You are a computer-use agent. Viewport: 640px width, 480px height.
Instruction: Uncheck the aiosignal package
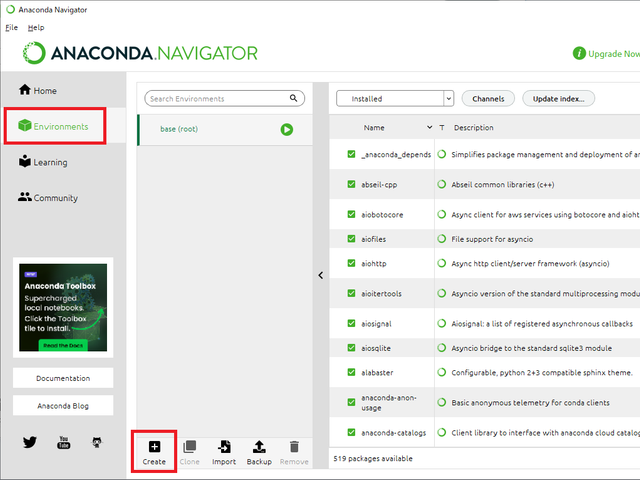point(351,323)
